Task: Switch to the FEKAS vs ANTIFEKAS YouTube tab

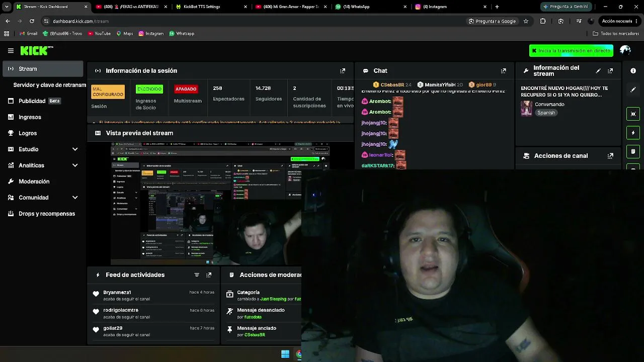Action: pyautogui.click(x=131, y=7)
